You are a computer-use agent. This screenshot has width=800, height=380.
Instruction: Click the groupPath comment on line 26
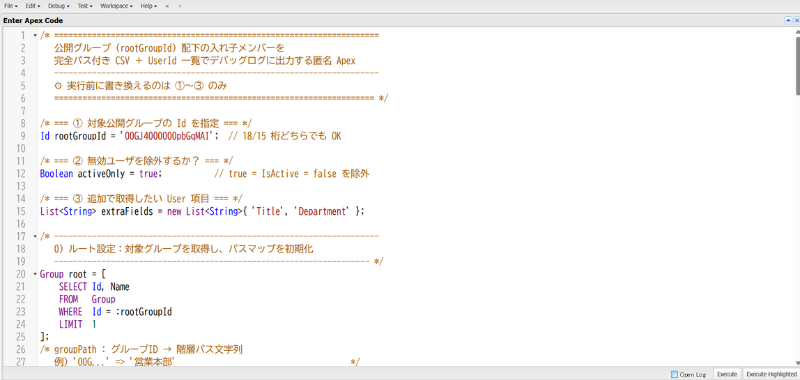[141, 350]
